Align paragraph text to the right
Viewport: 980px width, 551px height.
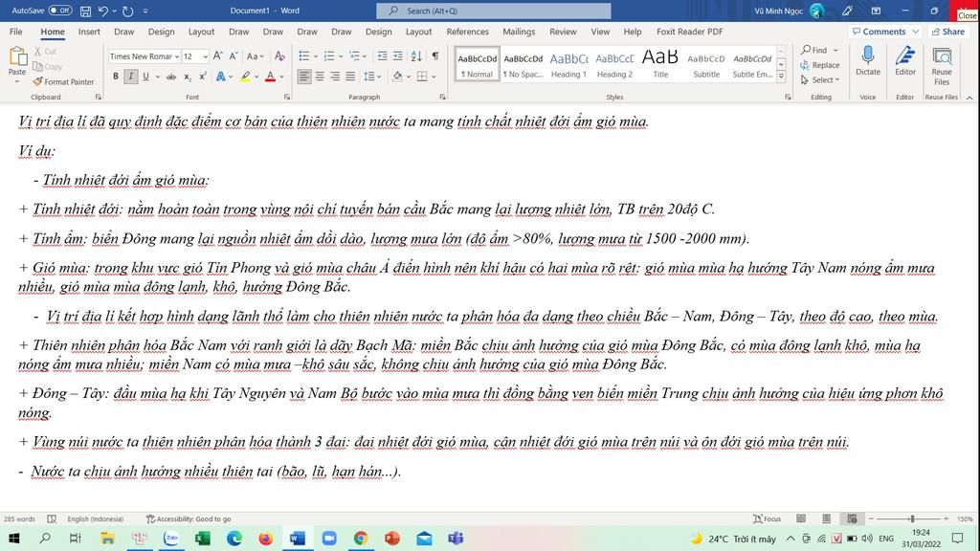(335, 77)
